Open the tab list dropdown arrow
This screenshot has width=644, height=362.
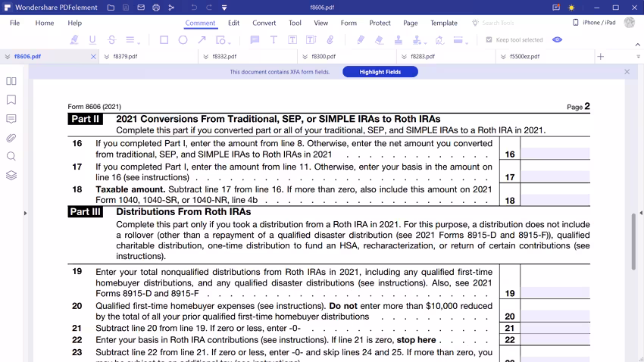638,57
